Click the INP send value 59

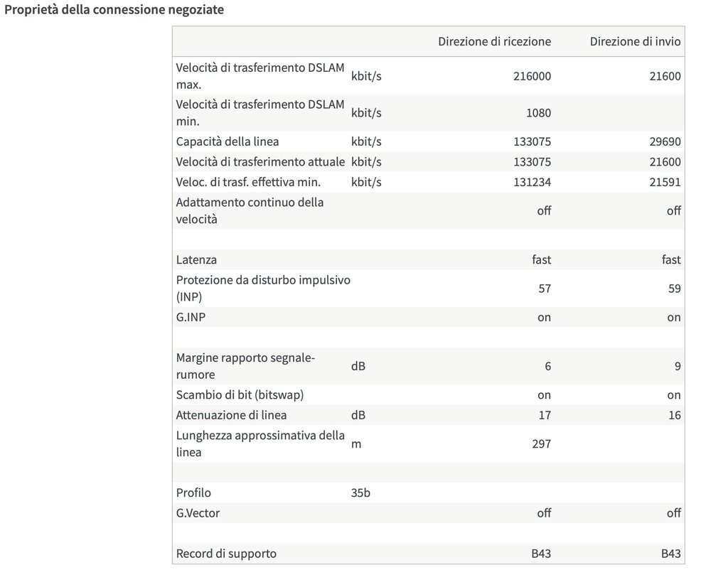tap(674, 289)
